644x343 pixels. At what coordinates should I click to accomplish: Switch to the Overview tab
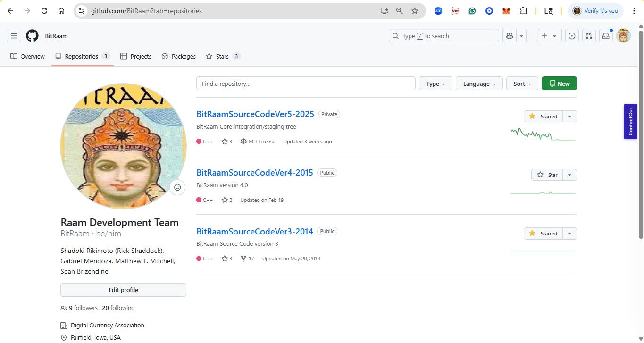tap(27, 56)
